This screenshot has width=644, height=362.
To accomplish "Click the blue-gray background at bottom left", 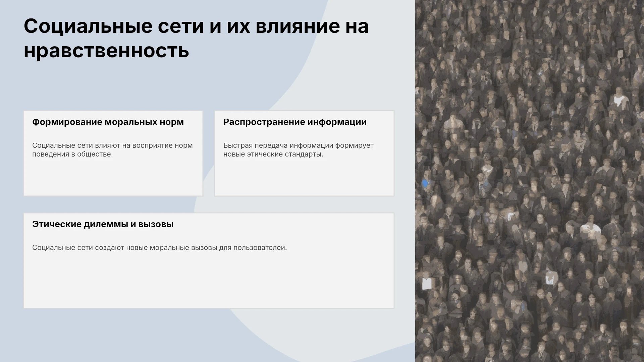I will pyautogui.click(x=101, y=335).
